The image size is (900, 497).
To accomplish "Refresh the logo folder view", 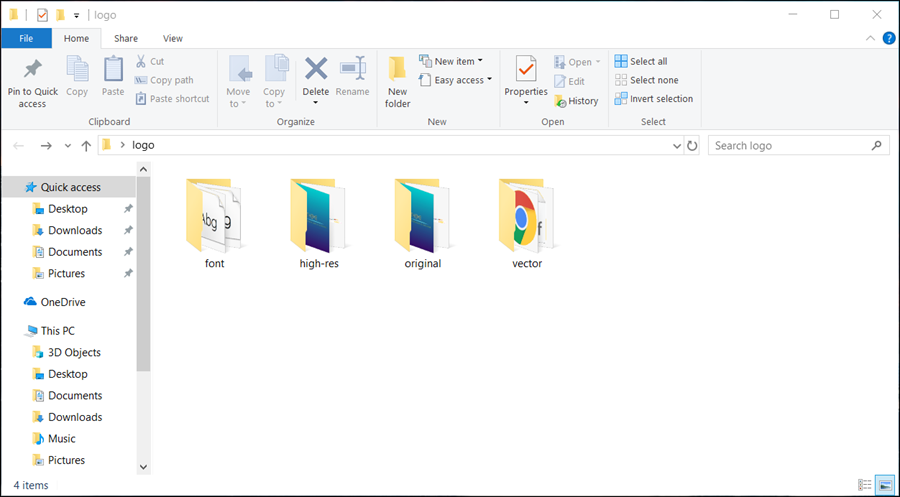I will [x=692, y=146].
